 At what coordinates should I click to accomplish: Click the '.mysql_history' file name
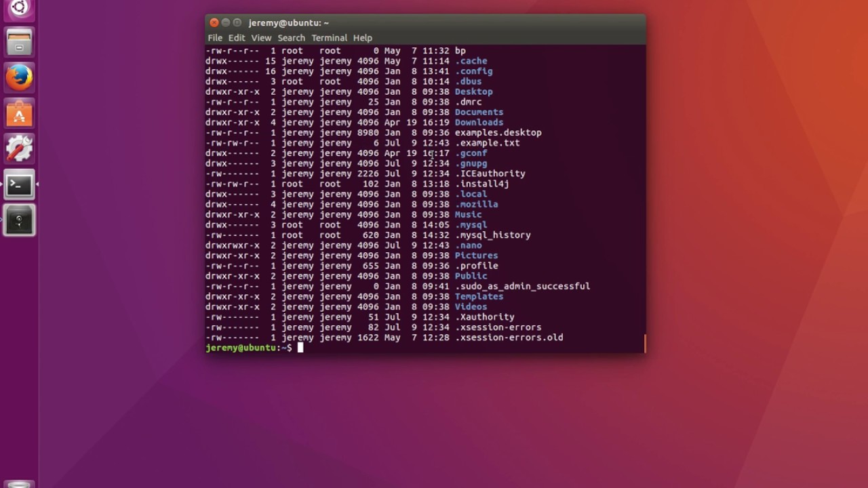tap(493, 235)
